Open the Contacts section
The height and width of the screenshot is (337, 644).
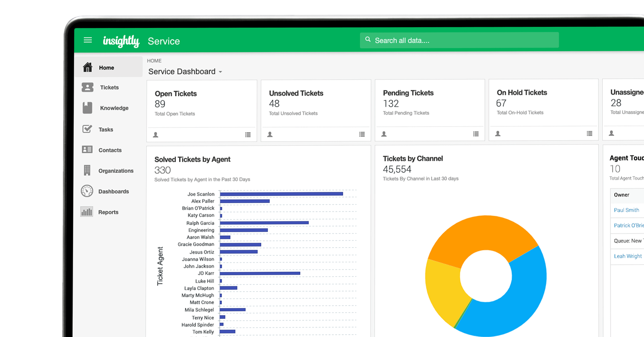point(110,150)
